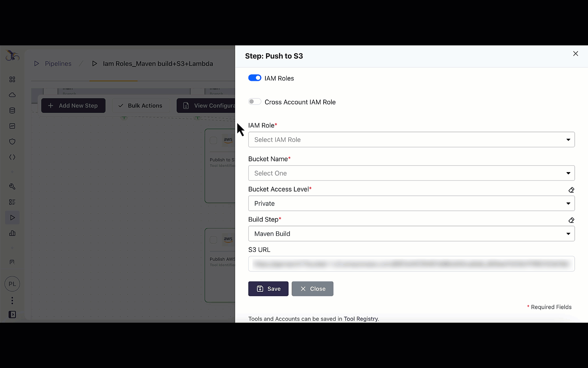
Task: Open the wrench tools icon in sidebar
Action: (x=12, y=186)
